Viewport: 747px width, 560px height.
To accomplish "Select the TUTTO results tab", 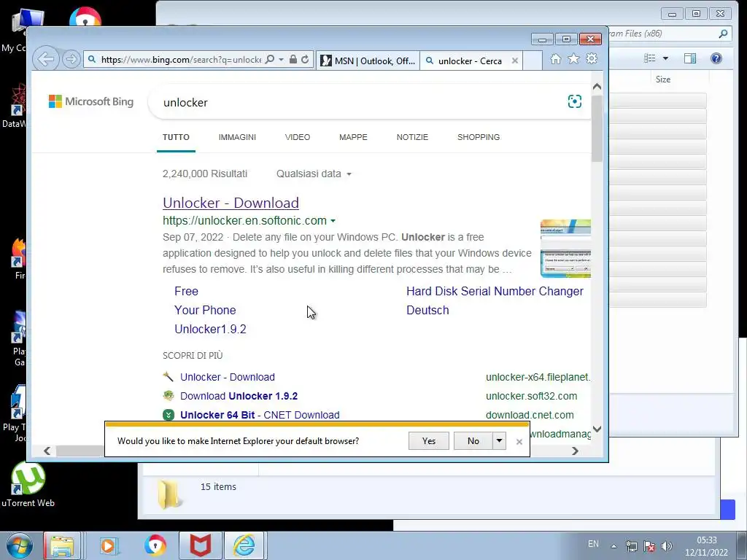I will point(176,137).
